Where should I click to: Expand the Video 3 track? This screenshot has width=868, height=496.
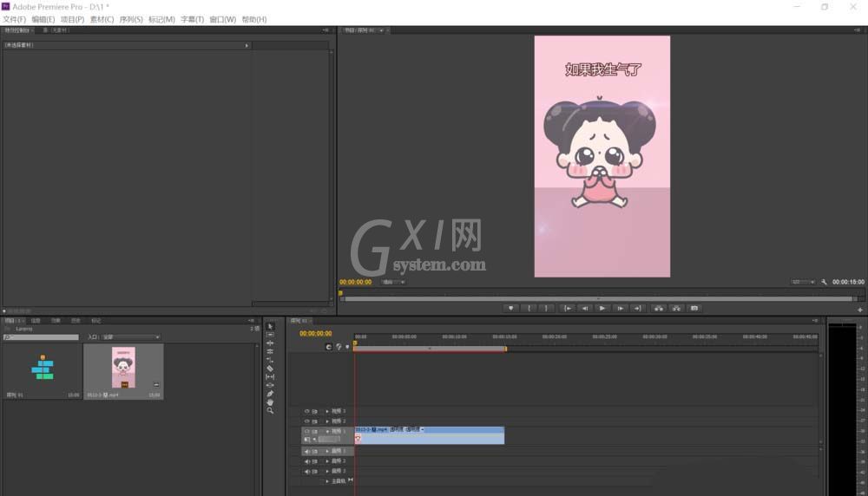click(327, 411)
